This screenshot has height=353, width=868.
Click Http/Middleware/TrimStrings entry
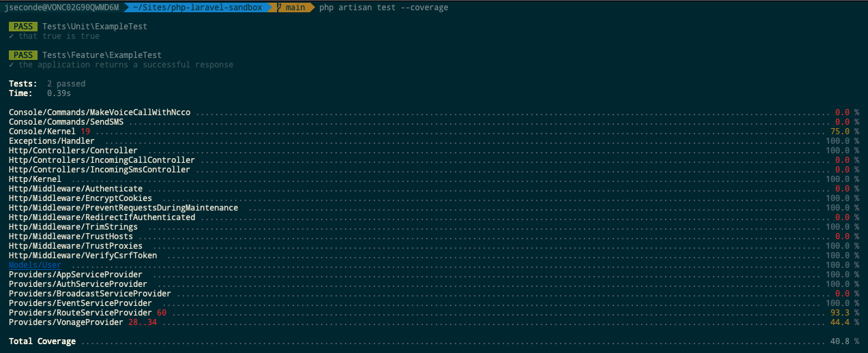tap(73, 227)
